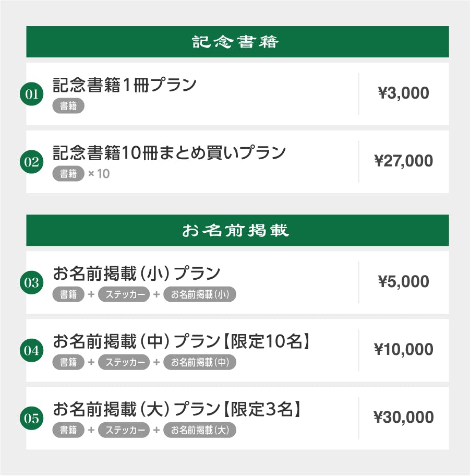Click the green 04 number badge
470x476 pixels.
[31, 351]
